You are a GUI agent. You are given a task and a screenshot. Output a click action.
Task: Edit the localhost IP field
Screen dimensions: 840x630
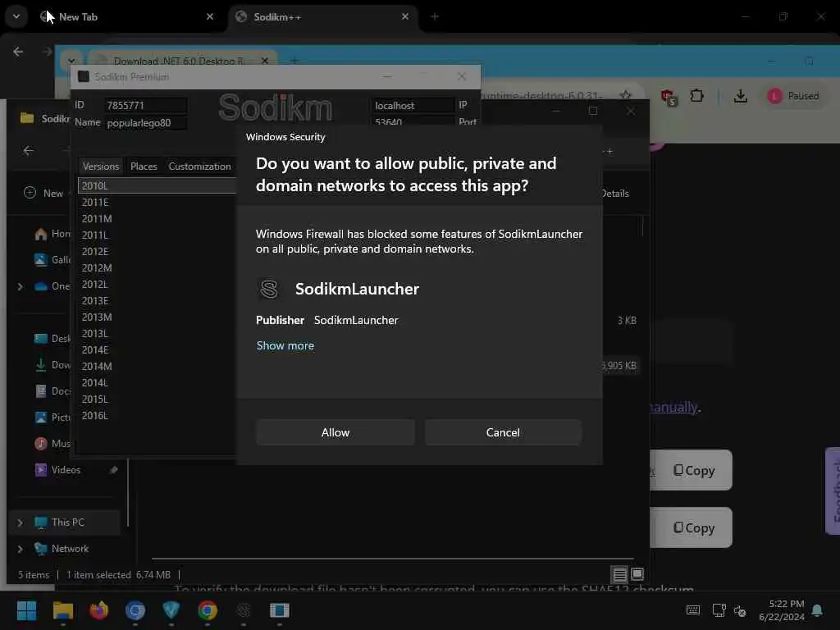pyautogui.click(x=413, y=105)
